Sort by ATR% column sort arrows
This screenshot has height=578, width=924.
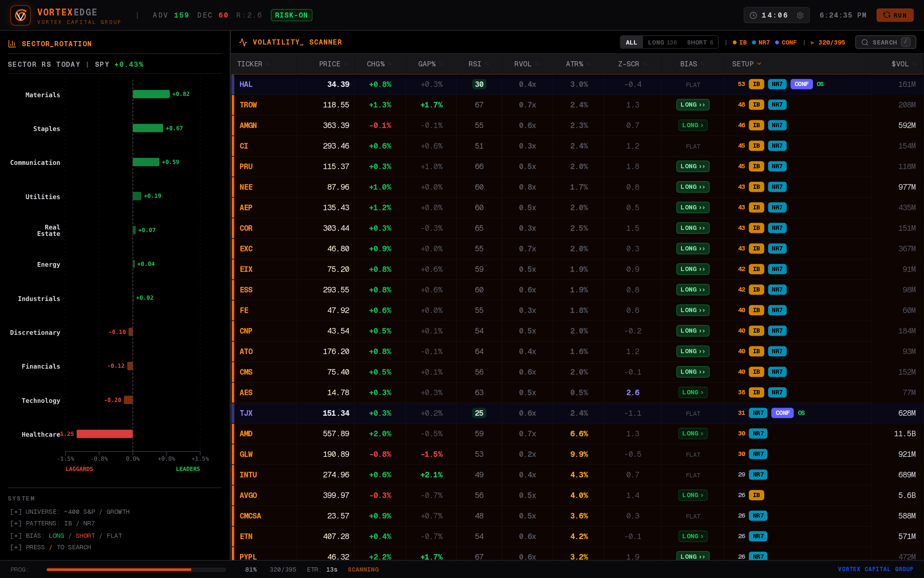coord(589,64)
